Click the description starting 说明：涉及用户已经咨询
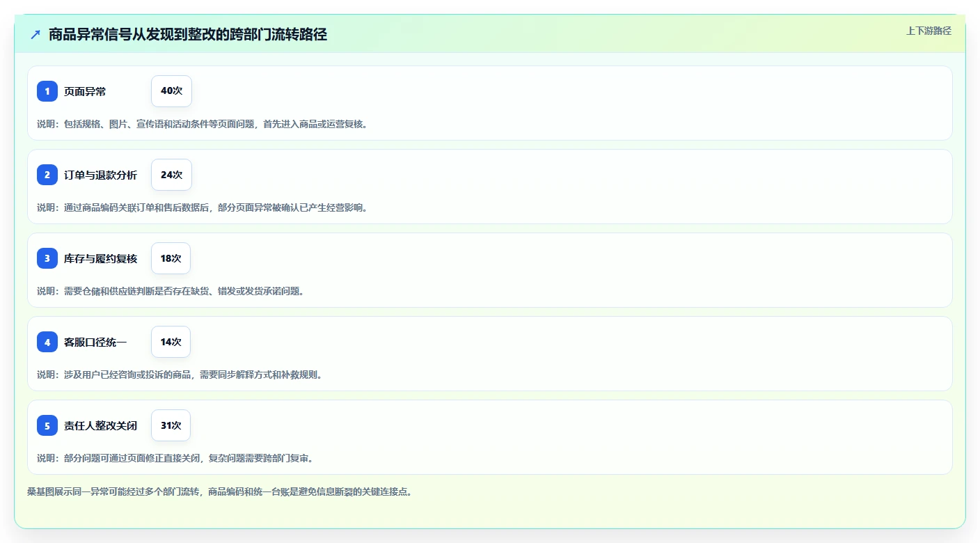This screenshot has height=543, width=980. 180,375
